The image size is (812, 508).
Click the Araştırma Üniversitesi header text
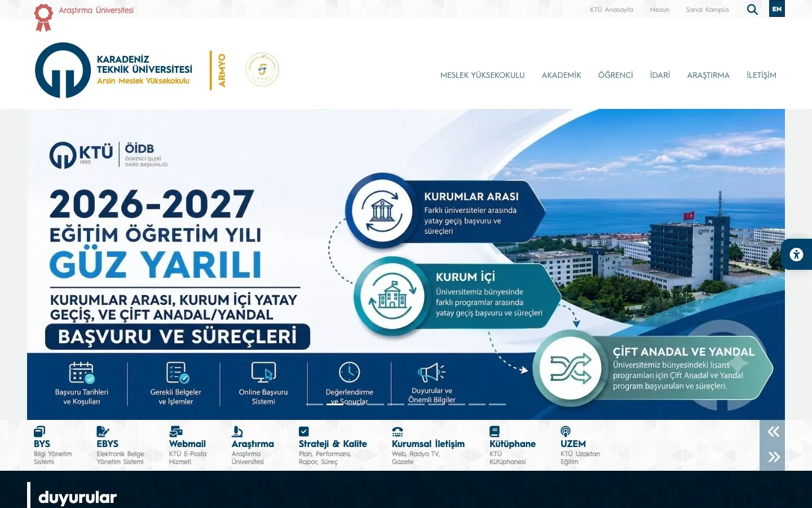96,10
